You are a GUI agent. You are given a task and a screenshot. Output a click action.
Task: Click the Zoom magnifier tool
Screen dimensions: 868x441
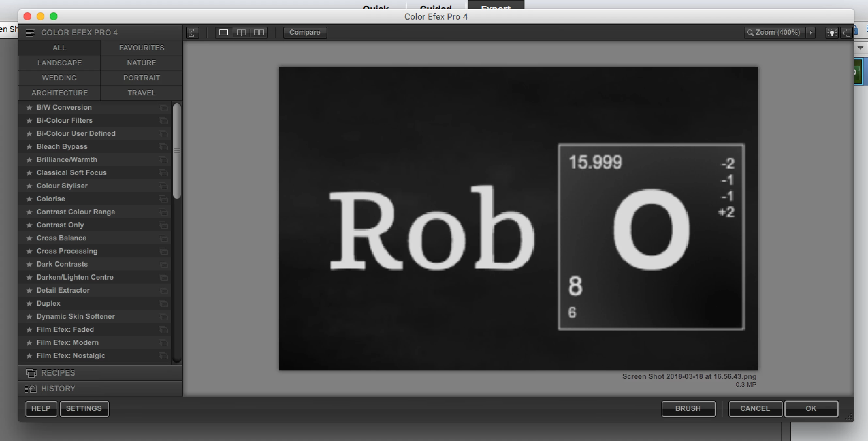coord(750,33)
